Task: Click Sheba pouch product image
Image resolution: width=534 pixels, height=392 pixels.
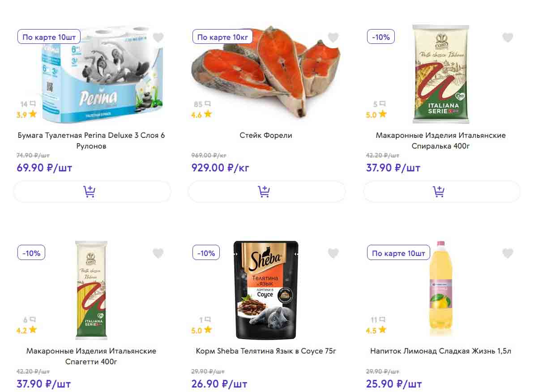Action: coord(267,290)
